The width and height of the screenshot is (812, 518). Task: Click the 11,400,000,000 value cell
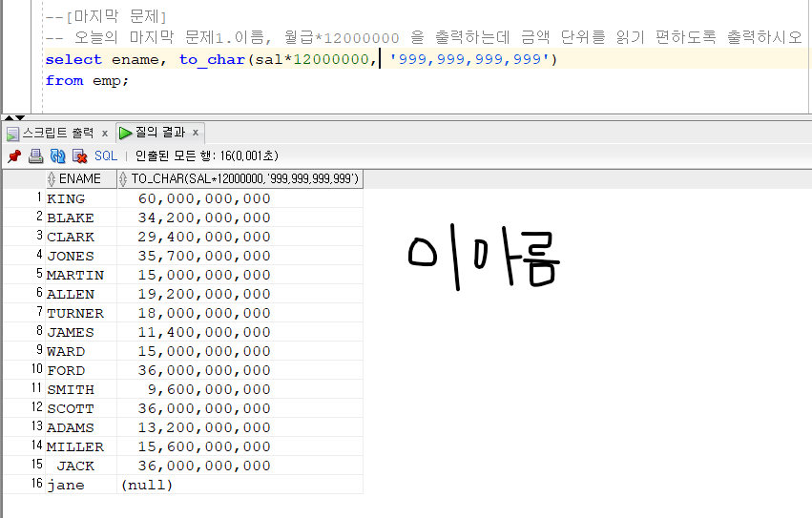239,332
